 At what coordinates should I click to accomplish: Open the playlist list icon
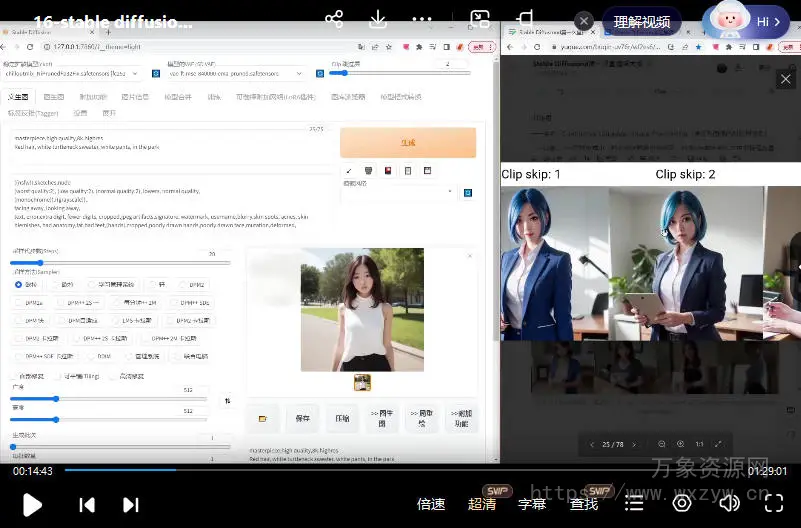click(x=634, y=503)
